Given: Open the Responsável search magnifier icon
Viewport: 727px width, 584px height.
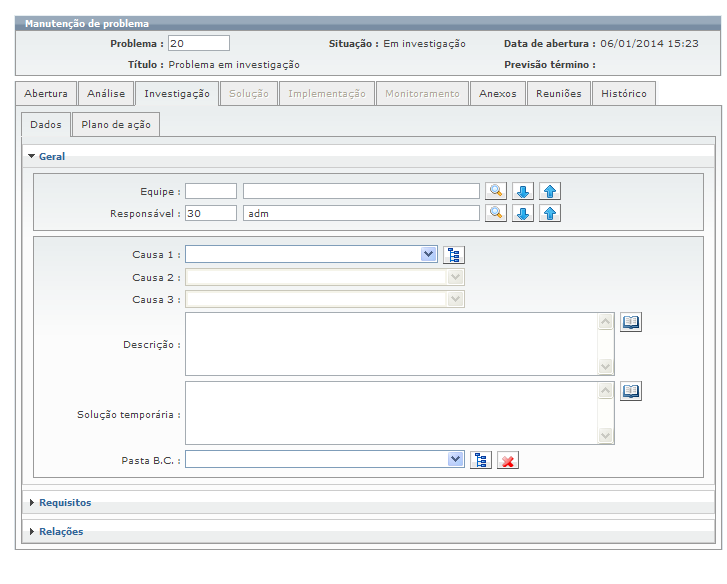Looking at the screenshot, I should tap(496, 213).
